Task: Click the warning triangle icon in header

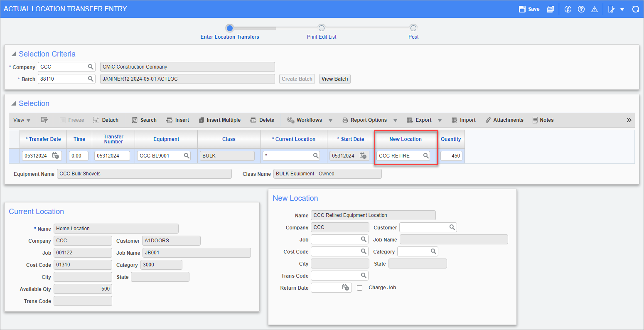Action: (594, 9)
